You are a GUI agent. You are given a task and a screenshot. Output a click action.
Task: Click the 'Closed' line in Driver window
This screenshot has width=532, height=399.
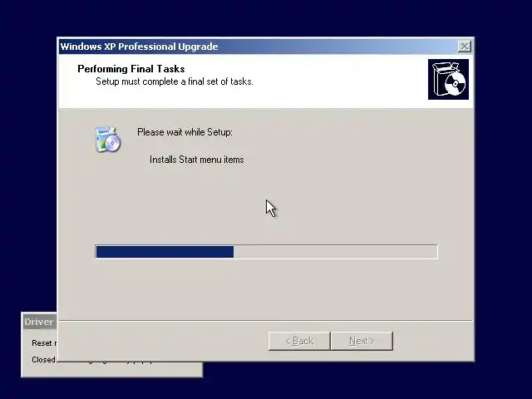point(43,359)
